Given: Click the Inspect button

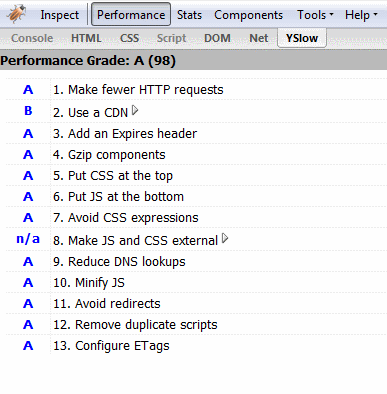Looking at the screenshot, I should tap(60, 15).
